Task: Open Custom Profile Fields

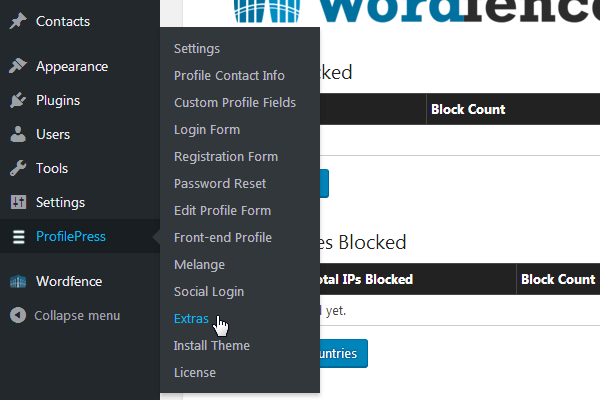Action: pos(235,103)
